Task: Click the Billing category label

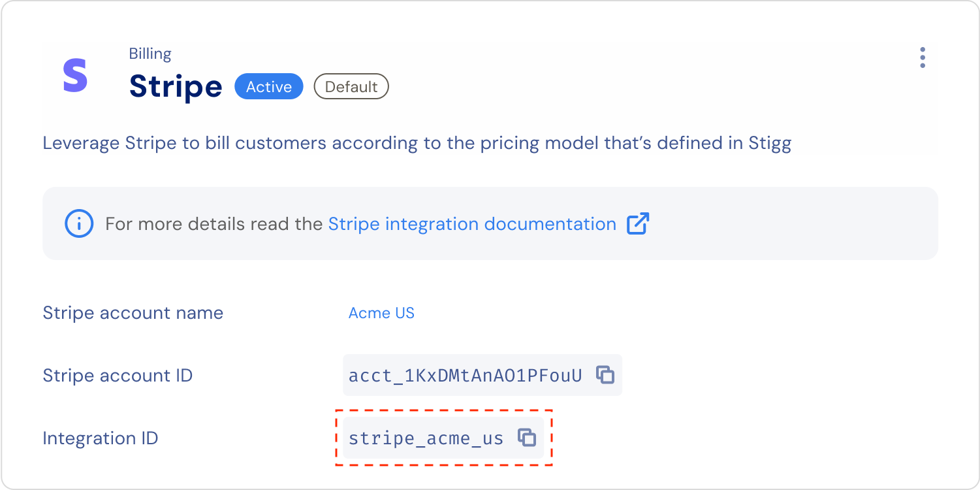Action: 150,54
